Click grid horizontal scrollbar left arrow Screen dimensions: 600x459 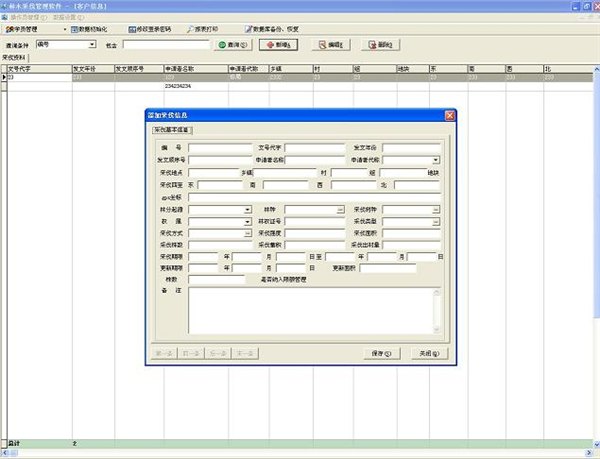click(x=4, y=453)
